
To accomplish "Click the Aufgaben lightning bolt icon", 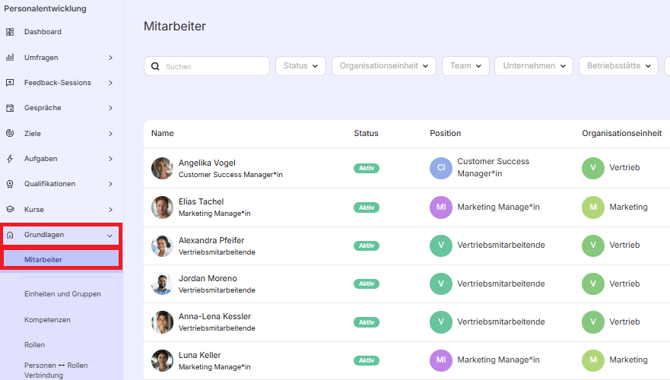I will pyautogui.click(x=10, y=159).
